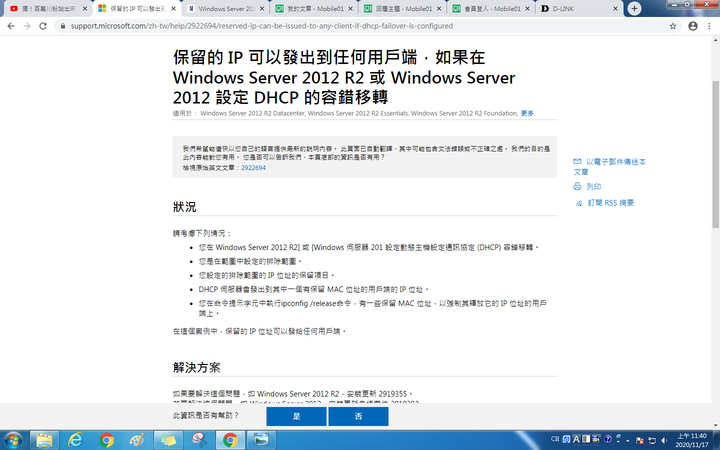Click the address bar URL field
The width and height of the screenshot is (720, 450).
coord(363,26)
